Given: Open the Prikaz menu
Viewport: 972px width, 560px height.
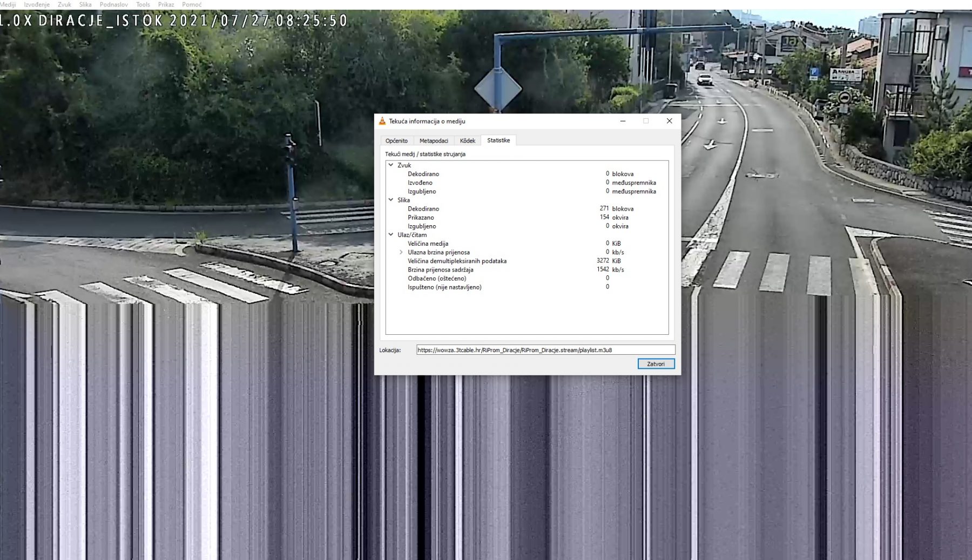Looking at the screenshot, I should coord(166,4).
